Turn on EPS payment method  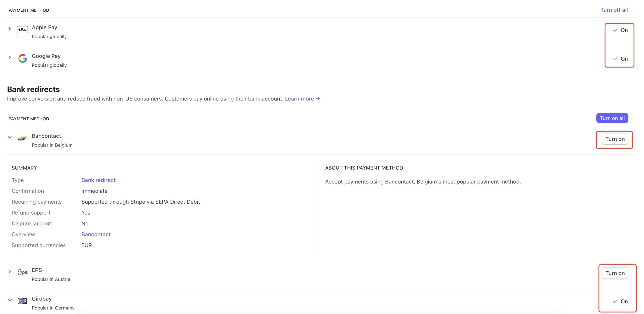615,273
